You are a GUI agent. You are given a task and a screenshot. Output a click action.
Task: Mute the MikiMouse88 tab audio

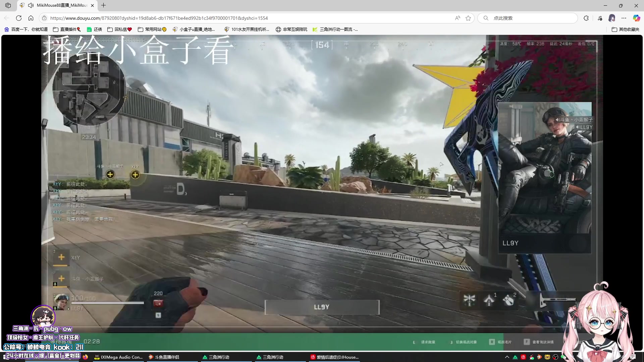[x=31, y=5]
